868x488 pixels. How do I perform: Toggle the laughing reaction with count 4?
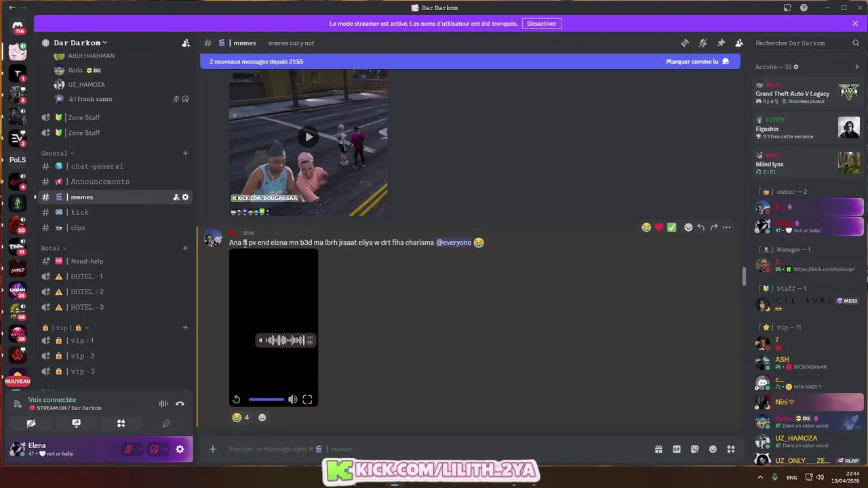point(241,418)
